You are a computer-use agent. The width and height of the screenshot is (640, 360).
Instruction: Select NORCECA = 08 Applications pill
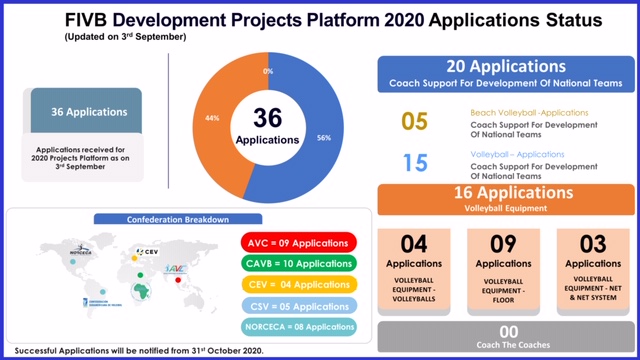299,327
